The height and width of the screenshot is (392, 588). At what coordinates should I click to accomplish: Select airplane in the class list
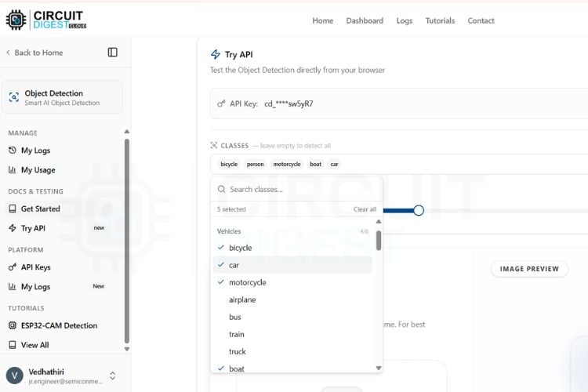[292, 299]
